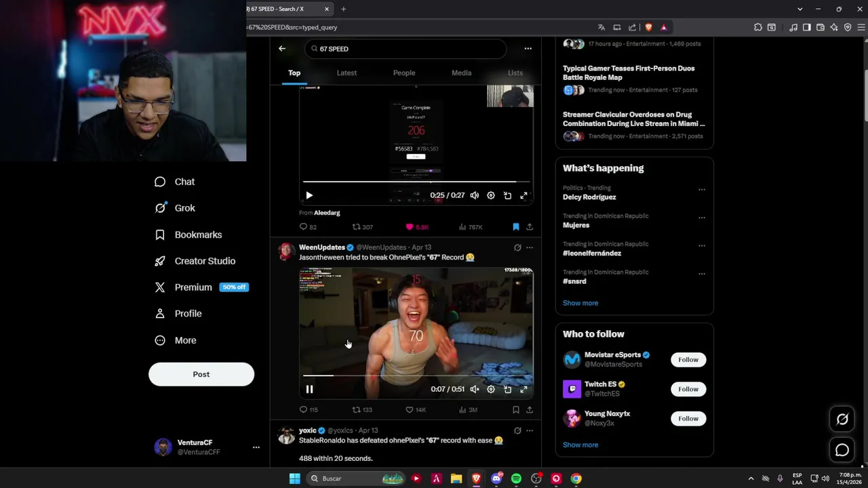The height and width of the screenshot is (488, 868).
Task: Toggle picture-in-picture on Aleedarg video
Action: click(x=507, y=195)
